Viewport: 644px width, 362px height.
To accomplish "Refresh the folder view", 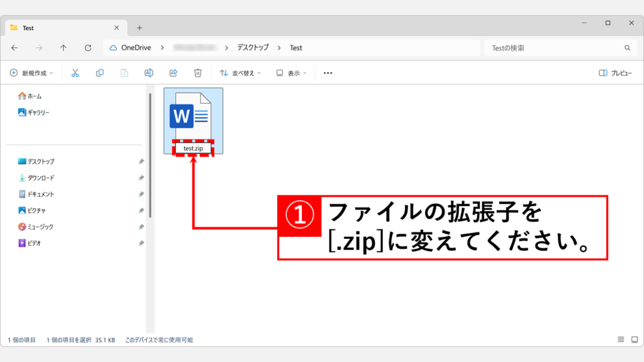I will point(88,48).
